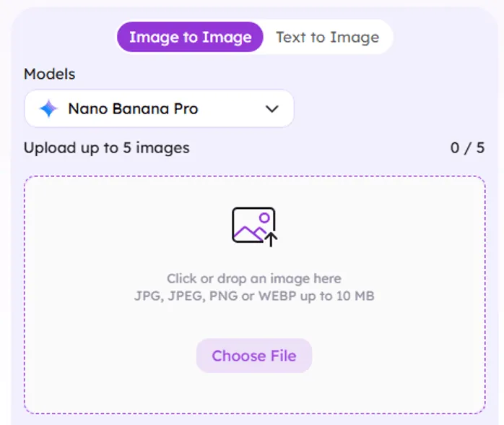Expand the model list using the chevron arrow

(272, 109)
